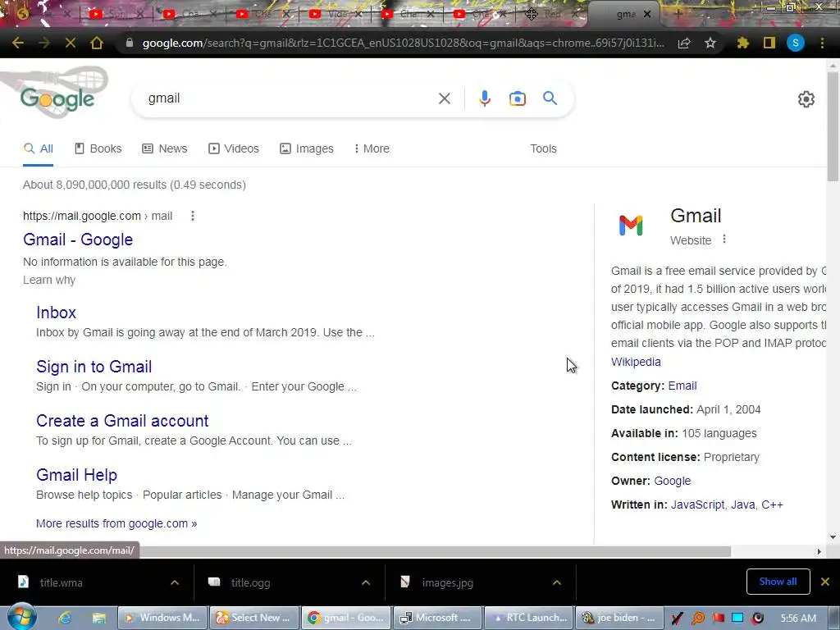Viewport: 840px width, 630px height.
Task: Click the Gmail logo in knowledge panel
Action: (631, 226)
